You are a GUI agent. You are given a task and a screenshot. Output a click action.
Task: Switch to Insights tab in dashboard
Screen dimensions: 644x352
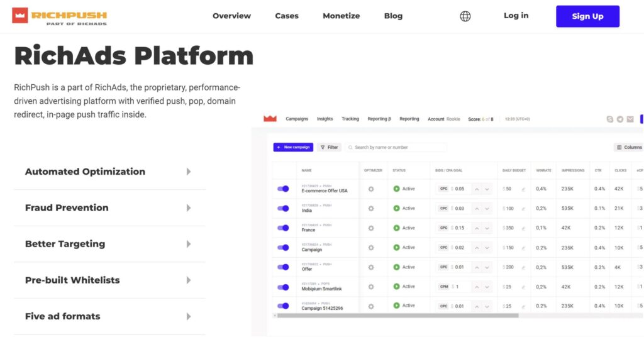tap(325, 119)
